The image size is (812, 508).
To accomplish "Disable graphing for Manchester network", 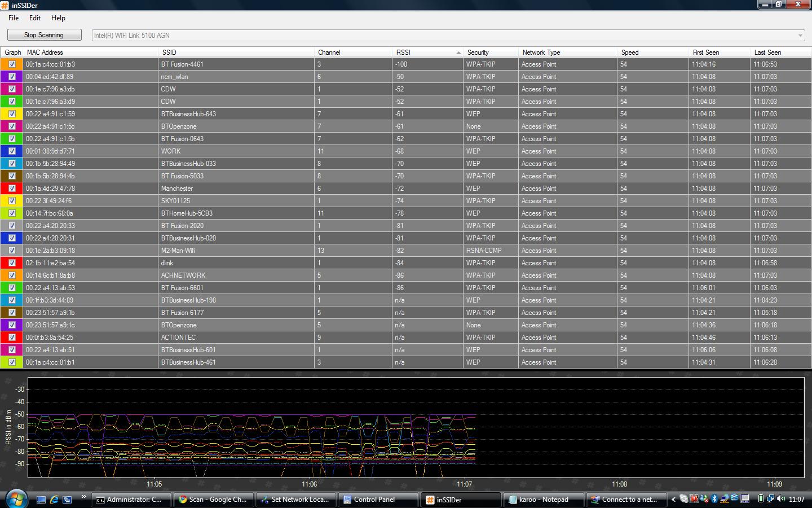I will pos(12,189).
